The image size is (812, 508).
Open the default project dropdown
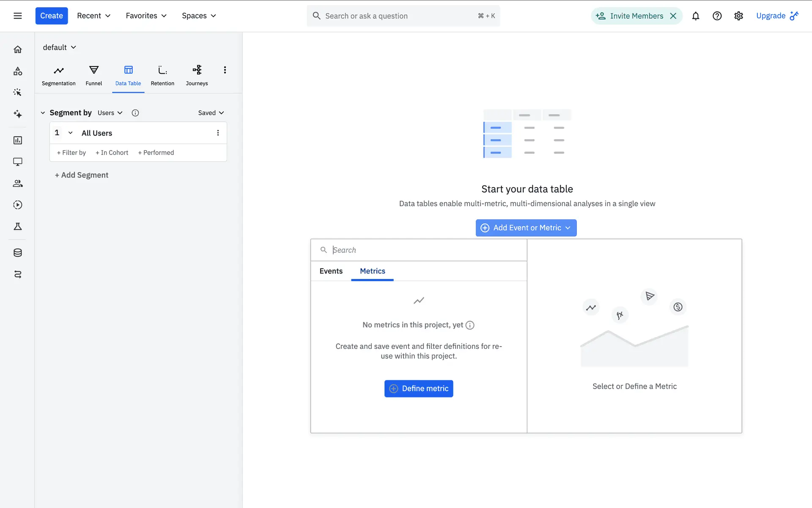coord(59,47)
